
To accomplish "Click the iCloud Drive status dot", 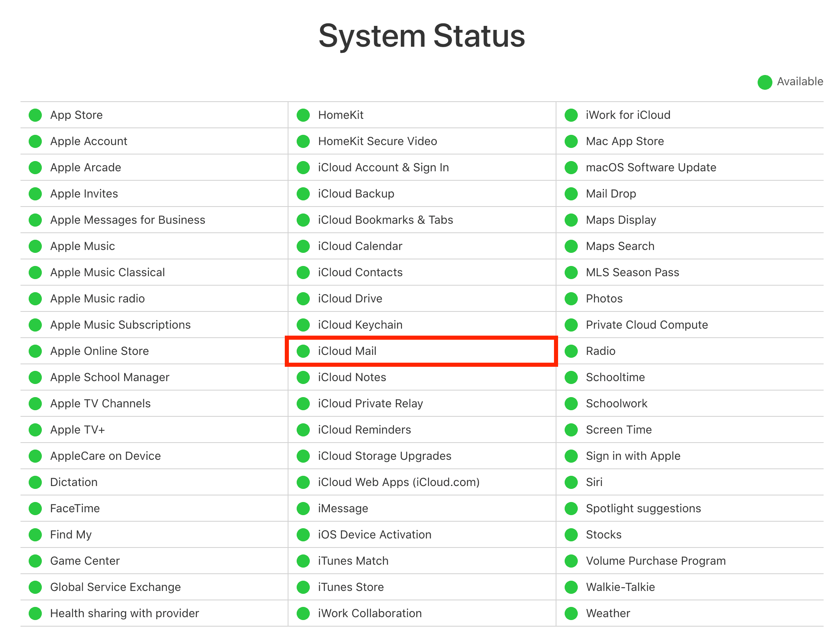I will (x=303, y=299).
